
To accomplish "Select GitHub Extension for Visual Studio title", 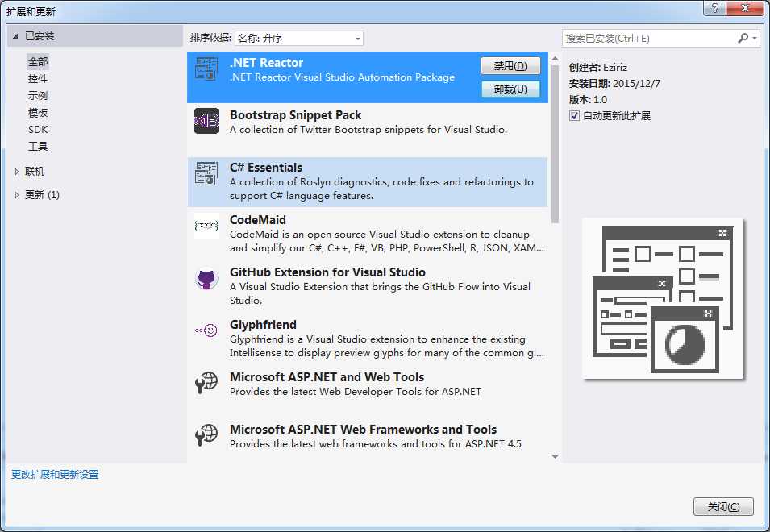I will pos(327,272).
